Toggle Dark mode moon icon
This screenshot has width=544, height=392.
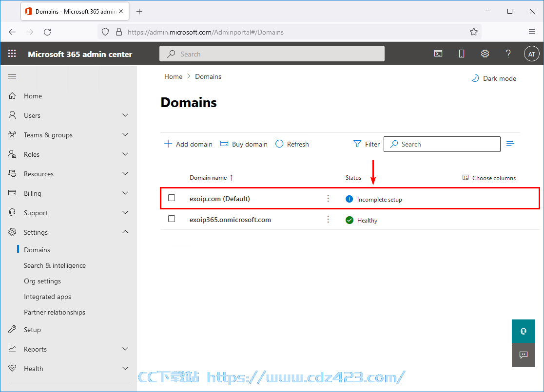click(x=475, y=78)
